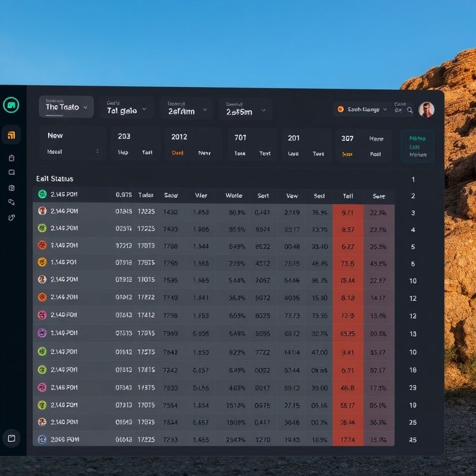Expand the "The Tasto" dropdown
476x476 pixels.
point(66,107)
